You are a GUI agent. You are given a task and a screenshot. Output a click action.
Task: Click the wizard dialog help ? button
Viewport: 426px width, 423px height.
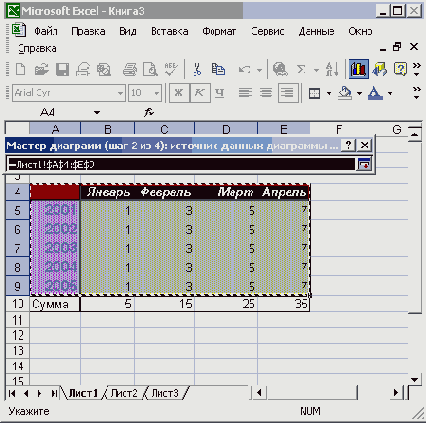[x=348, y=145]
